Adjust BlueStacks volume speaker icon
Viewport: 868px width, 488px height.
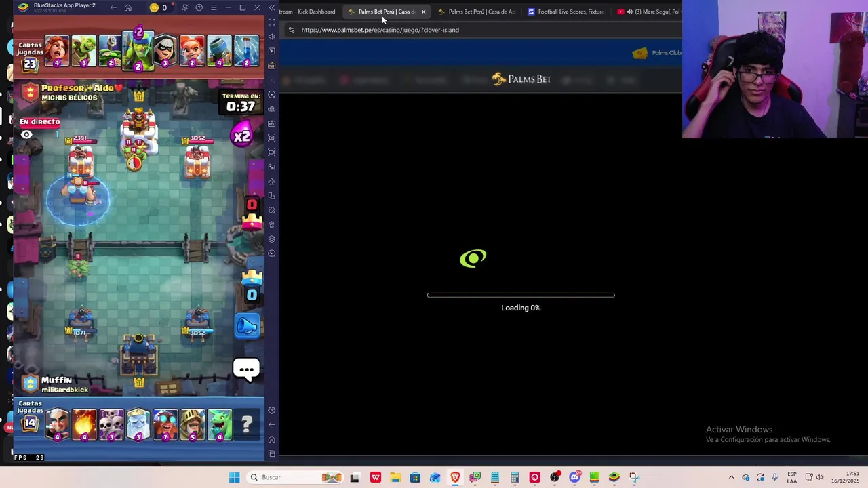point(272,37)
